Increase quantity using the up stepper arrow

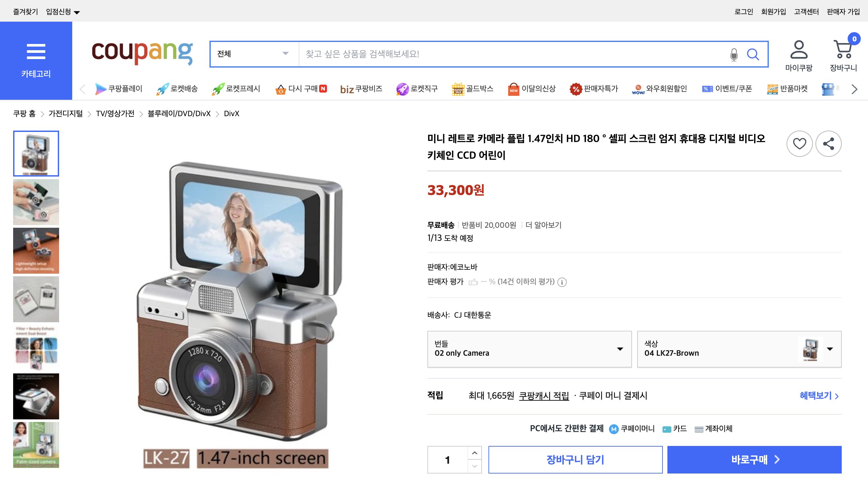point(474,453)
